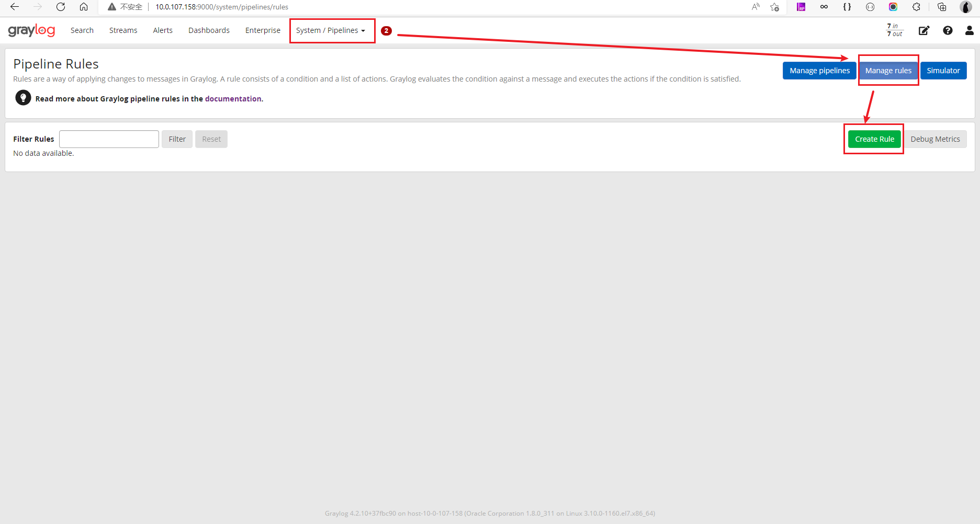
Task: Click the graylog logo
Action: coord(31,30)
